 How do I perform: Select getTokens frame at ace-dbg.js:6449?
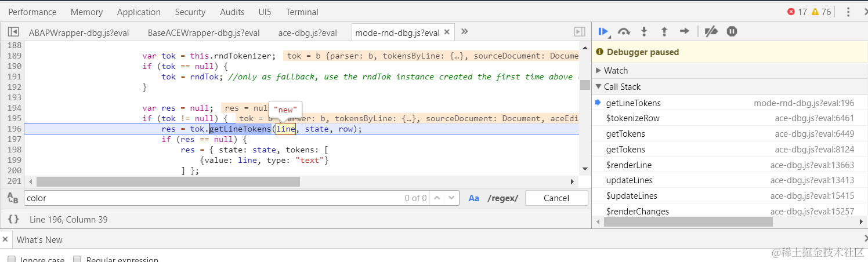[730, 134]
